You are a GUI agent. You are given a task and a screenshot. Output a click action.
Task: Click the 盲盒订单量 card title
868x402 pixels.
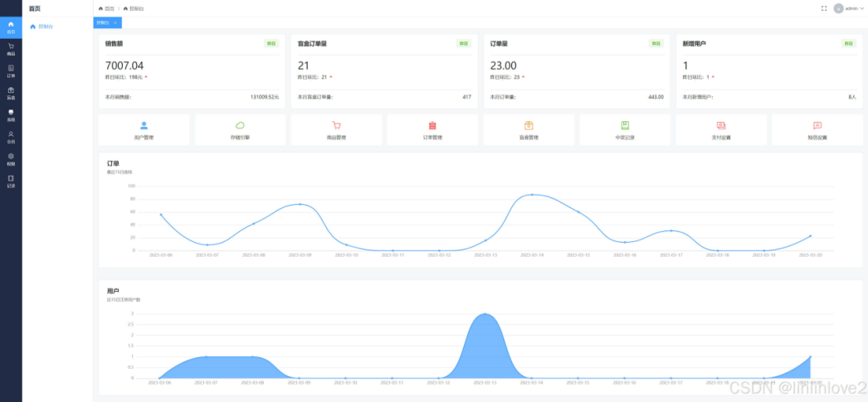click(x=312, y=43)
